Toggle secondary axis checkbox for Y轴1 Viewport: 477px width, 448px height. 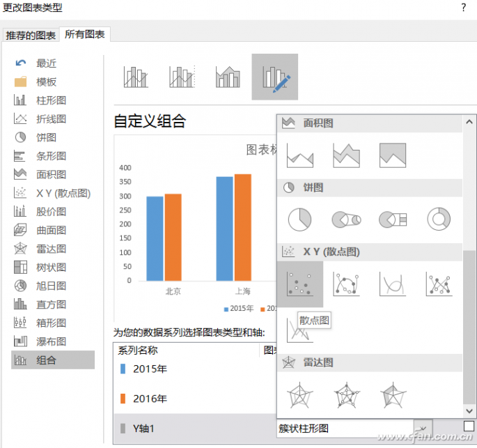(469, 426)
